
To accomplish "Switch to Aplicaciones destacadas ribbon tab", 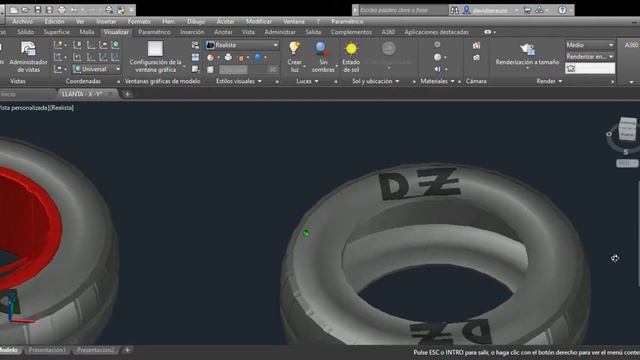I will (436, 32).
